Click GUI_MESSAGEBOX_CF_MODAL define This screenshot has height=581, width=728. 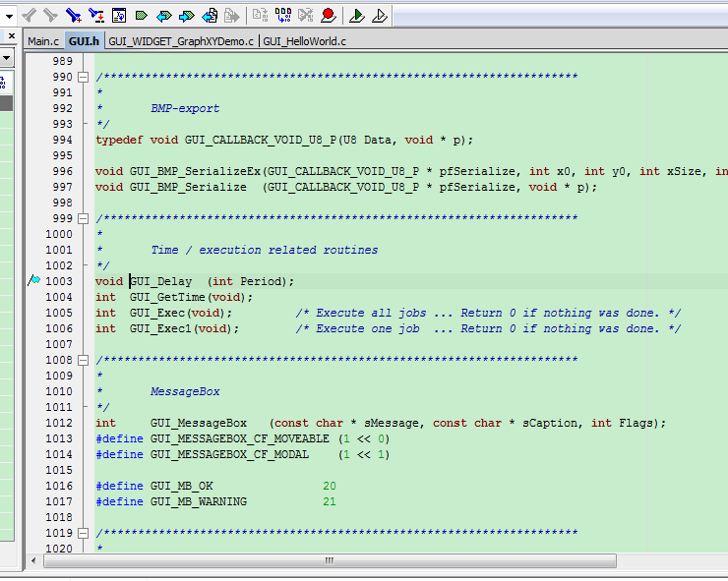(x=229, y=455)
